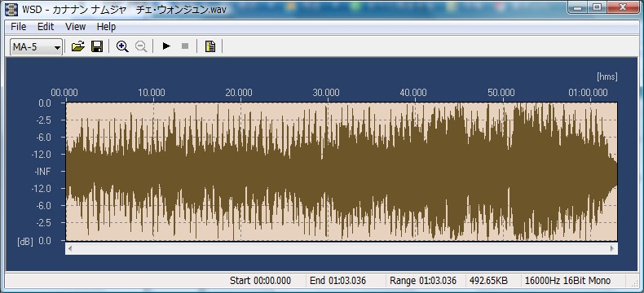Click the Start 00:00.000 status field
644x293 pixels.
[x=260, y=281]
